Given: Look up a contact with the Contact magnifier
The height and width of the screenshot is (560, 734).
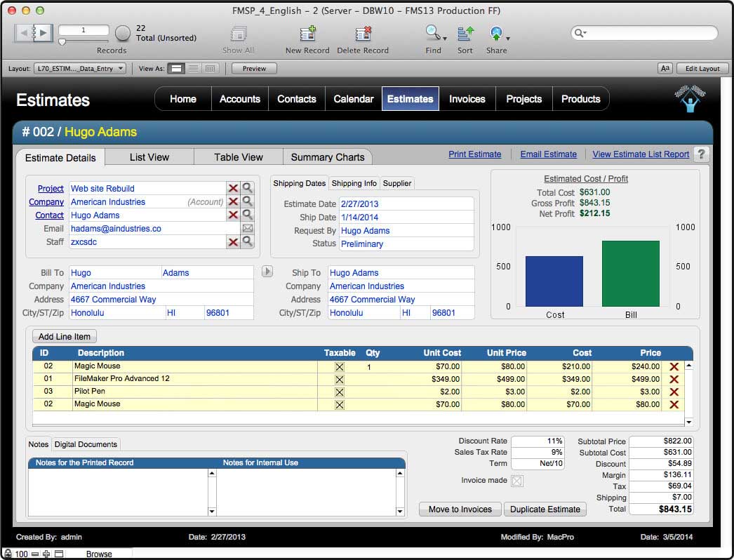Looking at the screenshot, I should point(247,215).
